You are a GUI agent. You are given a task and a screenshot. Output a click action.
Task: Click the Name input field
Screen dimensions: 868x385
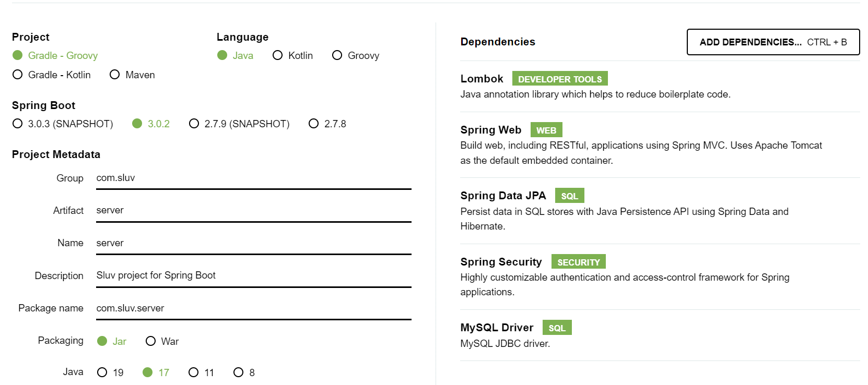coord(251,243)
